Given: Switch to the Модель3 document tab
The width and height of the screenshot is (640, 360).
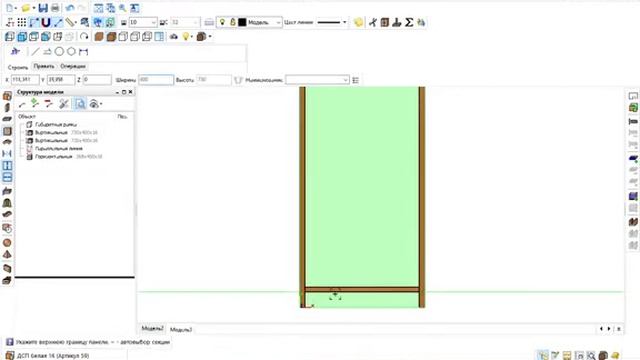Looking at the screenshot, I should (181, 329).
